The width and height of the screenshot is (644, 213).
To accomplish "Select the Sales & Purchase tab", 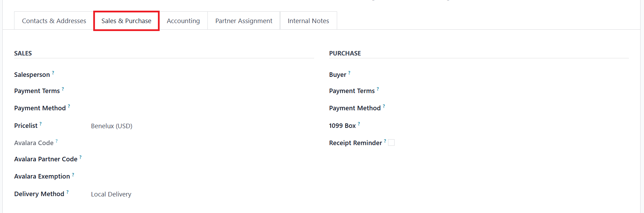I will [126, 21].
